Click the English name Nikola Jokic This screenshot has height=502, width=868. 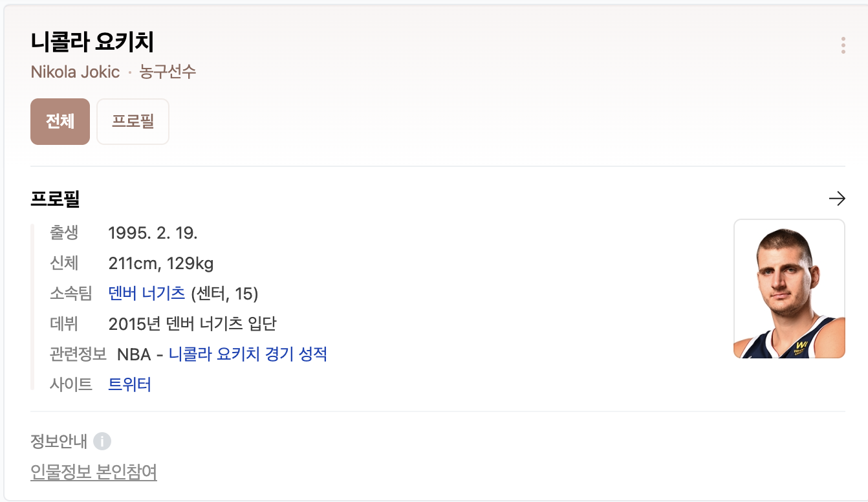75,71
